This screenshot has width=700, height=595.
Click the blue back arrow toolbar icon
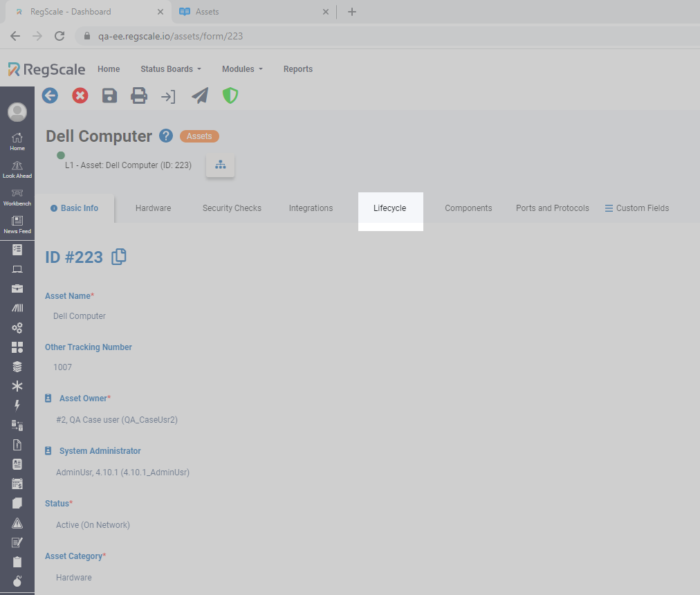point(50,95)
